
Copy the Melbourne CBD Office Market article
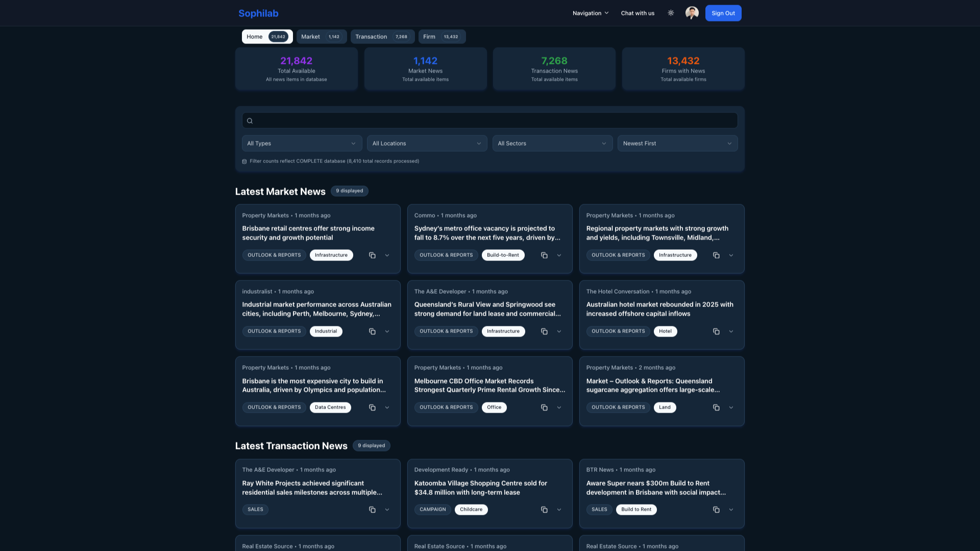544,407
